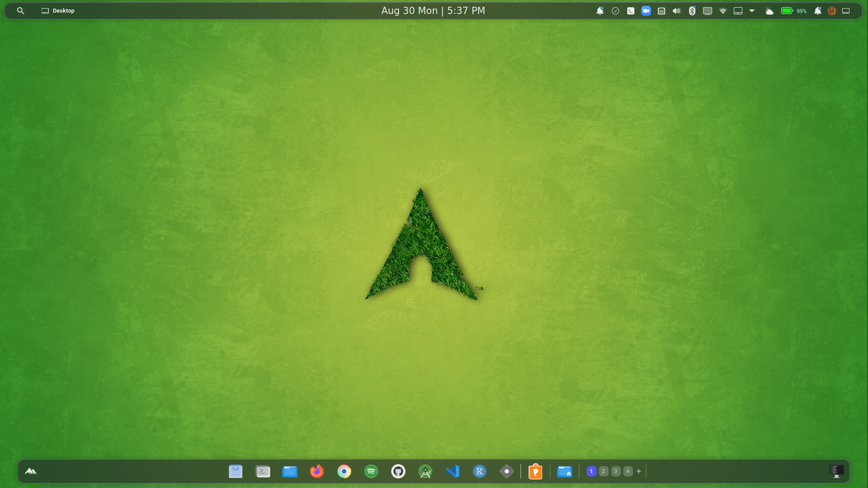868x488 pixels.
Task: Open the application launcher mountain icon in dock
Action: (x=31, y=471)
